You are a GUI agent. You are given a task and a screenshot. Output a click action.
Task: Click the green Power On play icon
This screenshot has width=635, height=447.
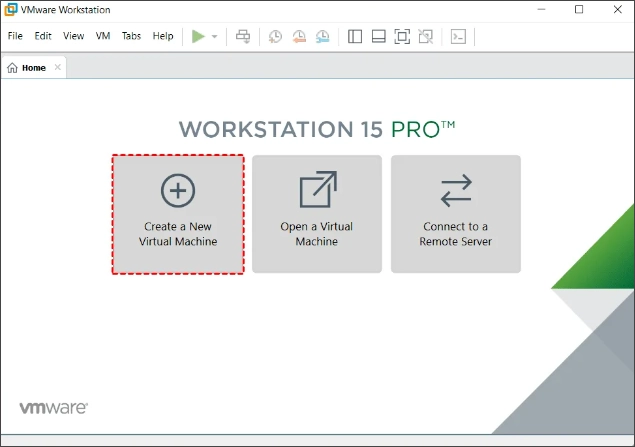[198, 36]
